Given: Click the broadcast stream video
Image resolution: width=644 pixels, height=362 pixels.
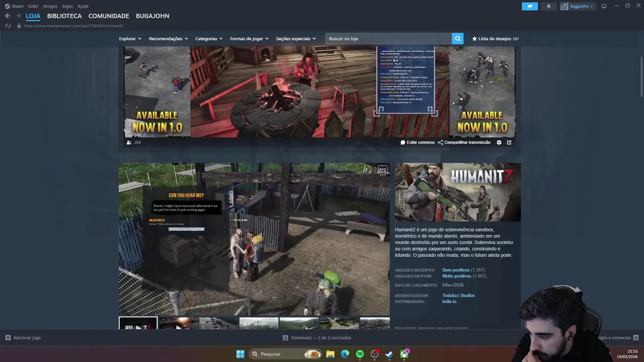Looking at the screenshot, I should click(x=319, y=92).
